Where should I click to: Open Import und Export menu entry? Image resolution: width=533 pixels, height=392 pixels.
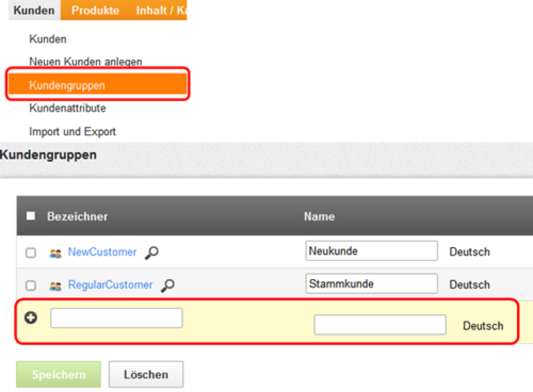[72, 131]
